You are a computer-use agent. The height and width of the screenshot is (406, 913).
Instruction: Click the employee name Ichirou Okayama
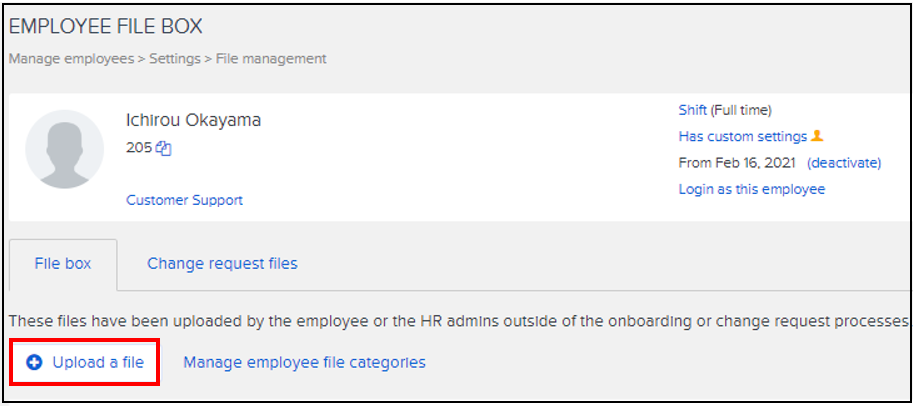click(193, 121)
